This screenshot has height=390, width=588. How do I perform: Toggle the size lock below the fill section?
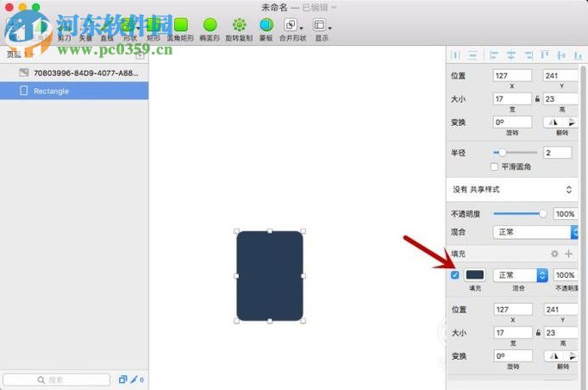coord(538,332)
